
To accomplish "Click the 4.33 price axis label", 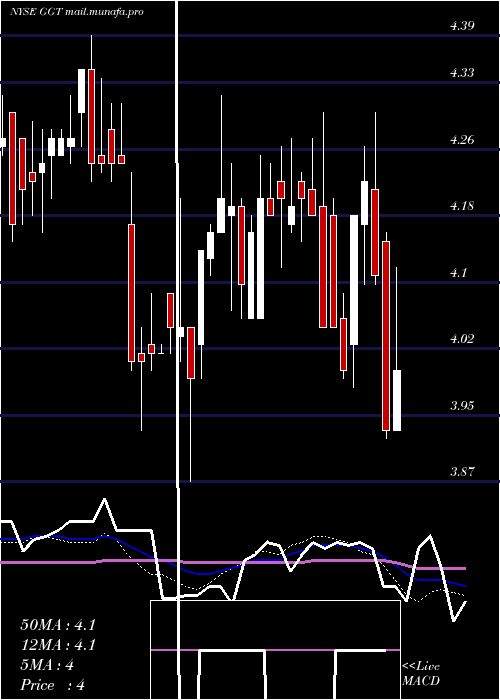I will 462,73.
